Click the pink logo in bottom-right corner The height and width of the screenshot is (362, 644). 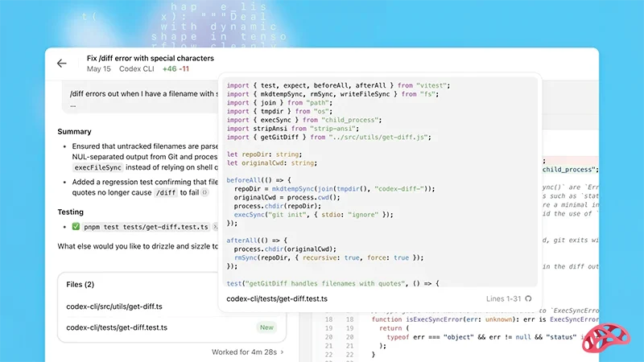click(605, 338)
